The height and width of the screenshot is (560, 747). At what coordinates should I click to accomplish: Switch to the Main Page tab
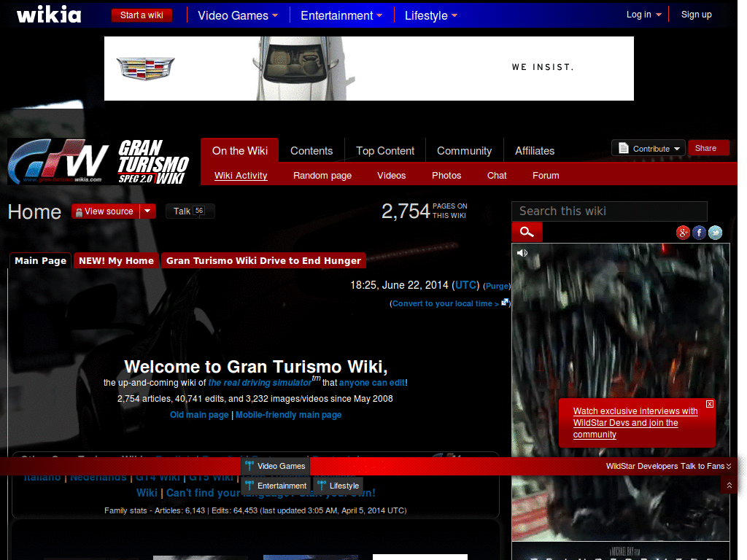pyautogui.click(x=41, y=260)
